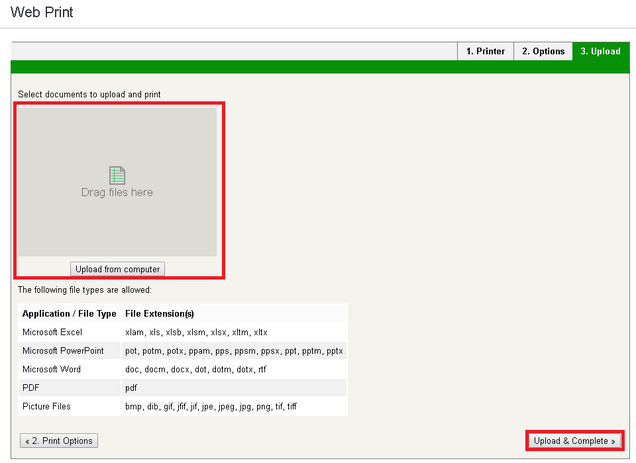The height and width of the screenshot is (463, 636).
Task: Click the picture extensions list starting bmp
Action: tap(211, 406)
